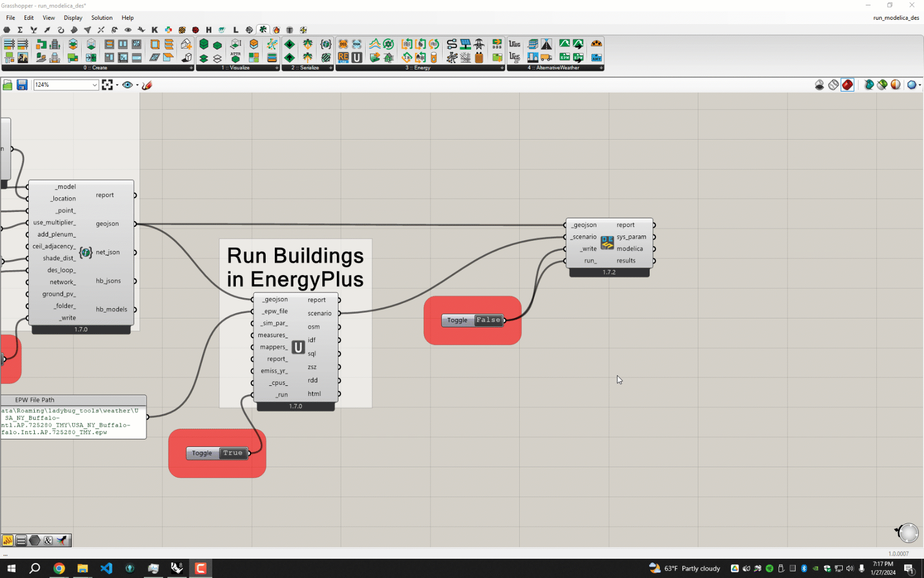Click the Save file icon on canvas toolbar

tap(21, 85)
